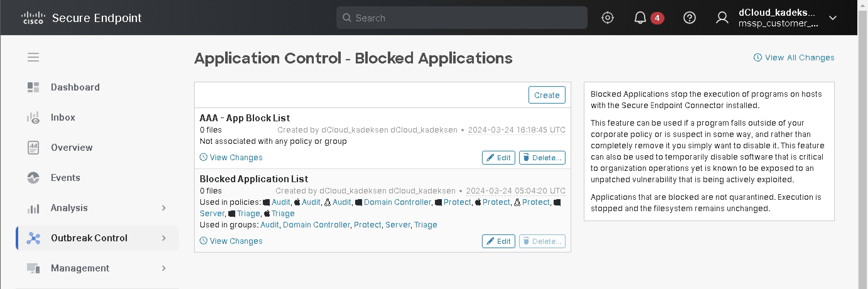Expand the Management menu chevron
The image size is (868, 289).
coord(164,269)
